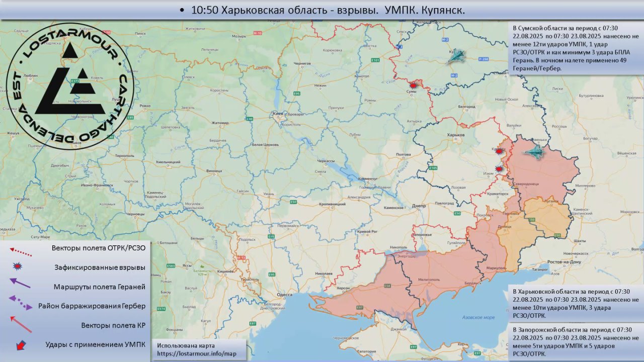The height and width of the screenshot is (362, 644).
Task: Click the 'Использована карта' caption
Action: tap(186, 345)
